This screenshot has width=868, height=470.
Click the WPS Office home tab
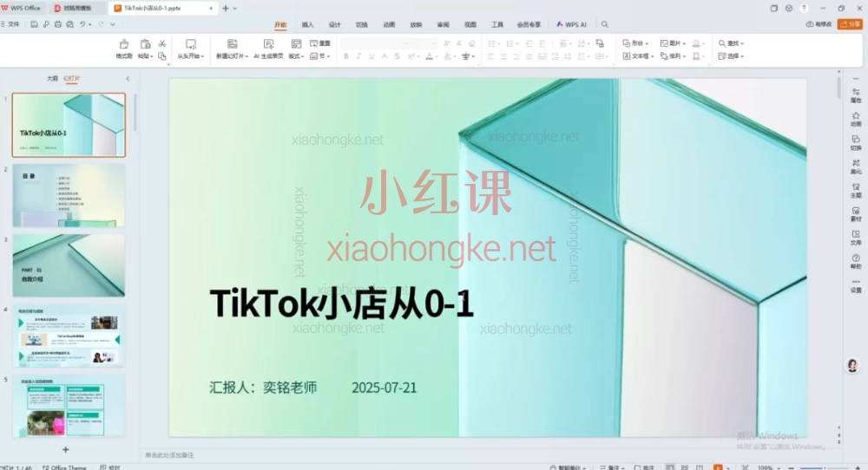pyautogui.click(x=21, y=9)
